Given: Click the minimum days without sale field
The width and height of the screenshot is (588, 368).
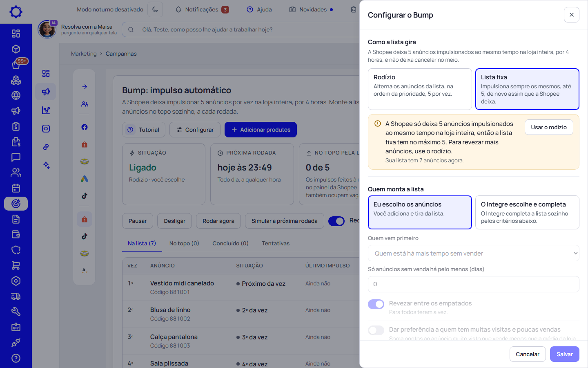Looking at the screenshot, I should pyautogui.click(x=474, y=284).
